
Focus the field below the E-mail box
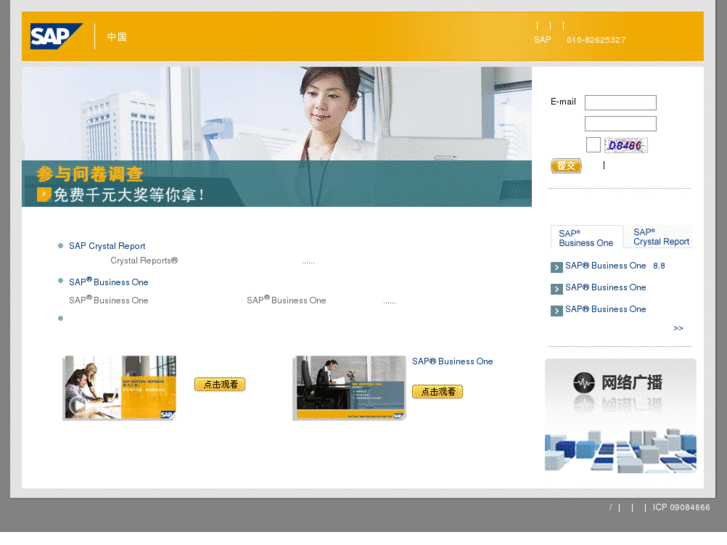(x=620, y=124)
